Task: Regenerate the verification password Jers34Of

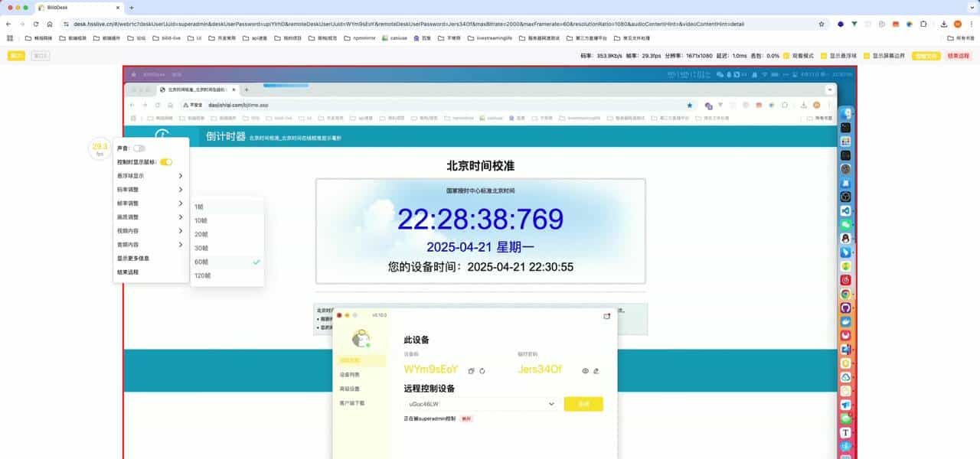Action: tap(596, 370)
